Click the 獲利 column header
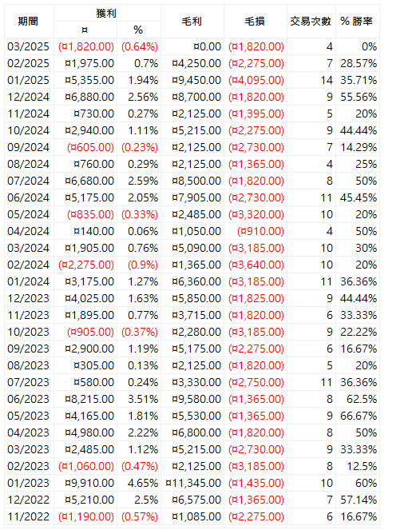Viewport: 420px width, 530px height. pyautogui.click(x=107, y=13)
